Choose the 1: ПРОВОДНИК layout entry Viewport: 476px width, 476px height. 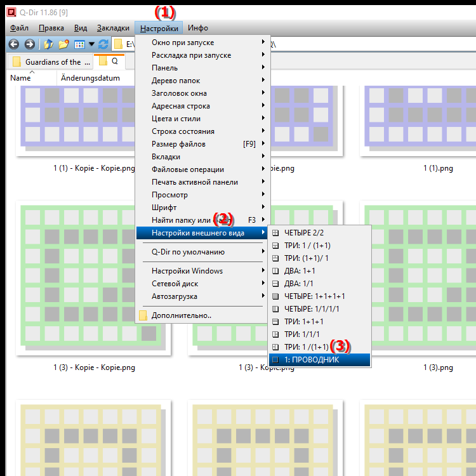[x=319, y=360]
